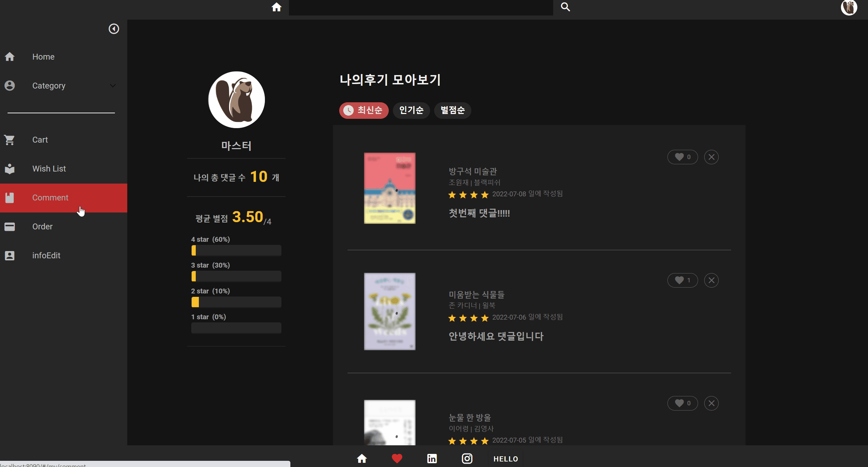Viewport: 868px width, 467px height.
Task: Click the Instagram icon in footer
Action: [x=467, y=458]
